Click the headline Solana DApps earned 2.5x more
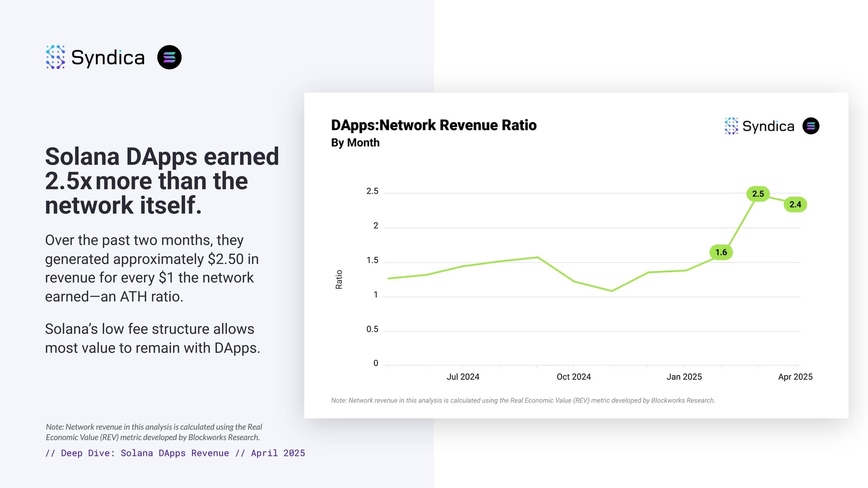This screenshot has width=868, height=488. (161, 180)
